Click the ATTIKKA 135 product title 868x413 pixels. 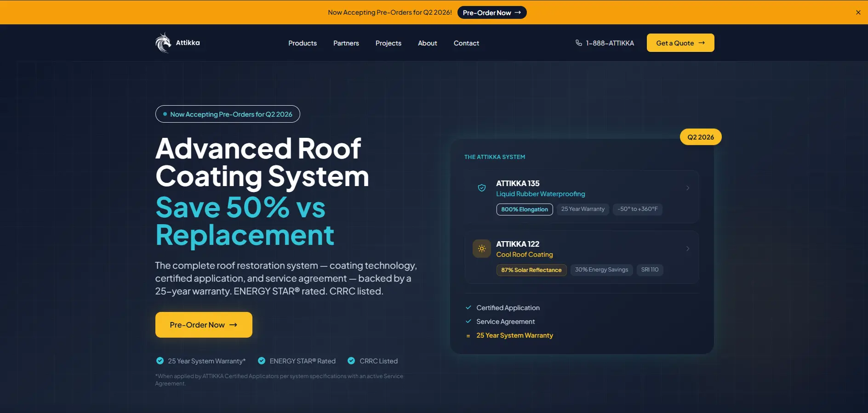click(x=518, y=183)
